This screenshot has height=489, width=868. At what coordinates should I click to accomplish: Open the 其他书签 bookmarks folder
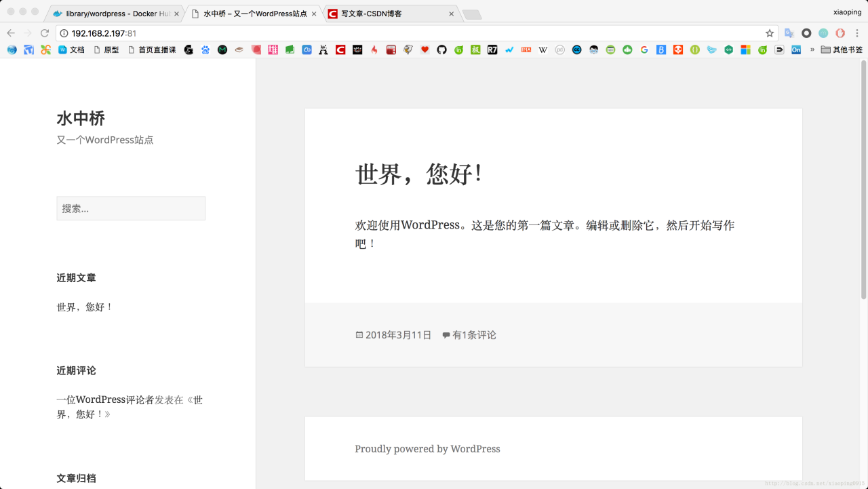click(842, 50)
